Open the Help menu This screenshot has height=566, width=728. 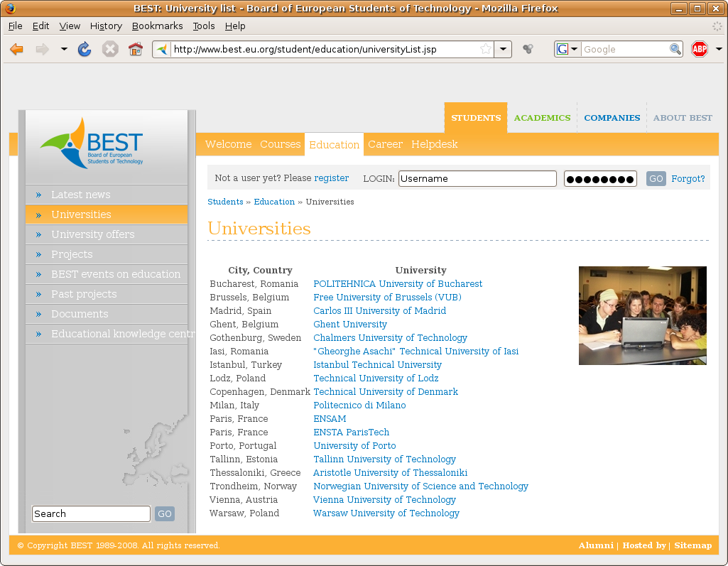[x=235, y=26]
